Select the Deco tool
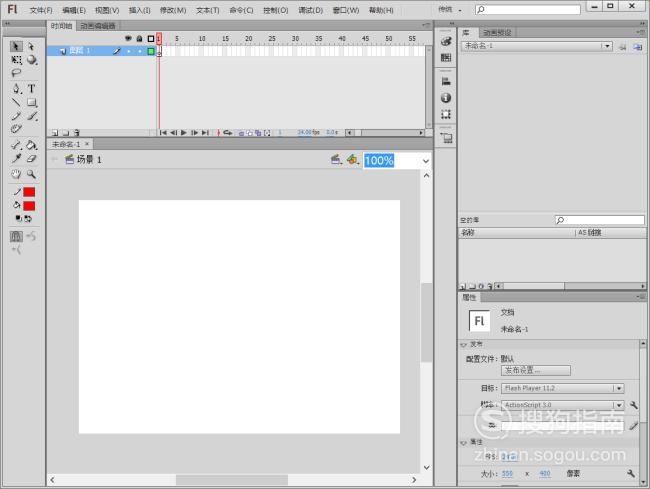This screenshot has width=650, height=489. [16, 129]
